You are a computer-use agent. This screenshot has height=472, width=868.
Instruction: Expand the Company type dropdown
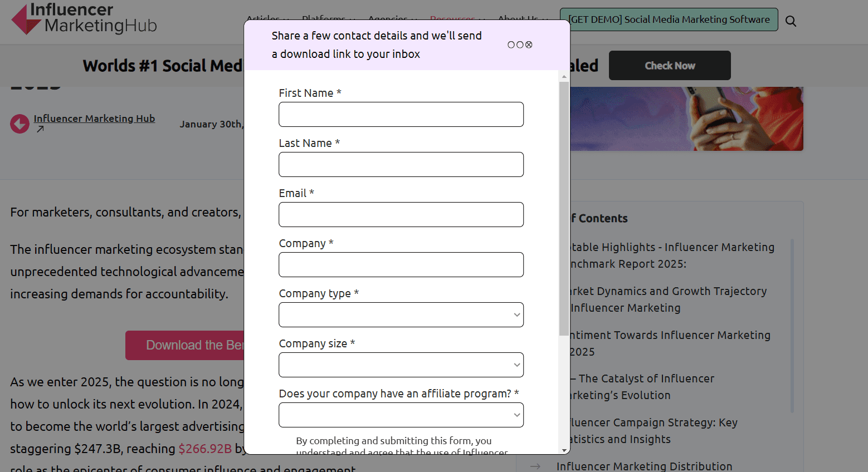[401, 315]
